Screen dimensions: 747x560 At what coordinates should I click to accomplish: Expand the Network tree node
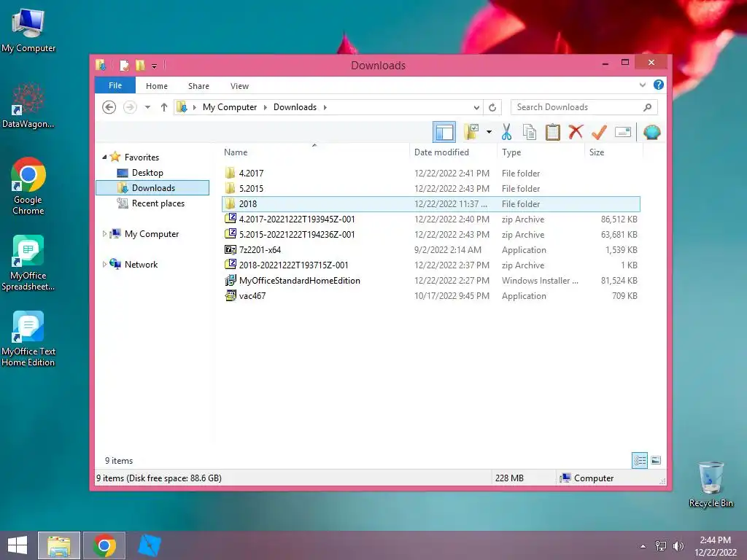(104, 264)
